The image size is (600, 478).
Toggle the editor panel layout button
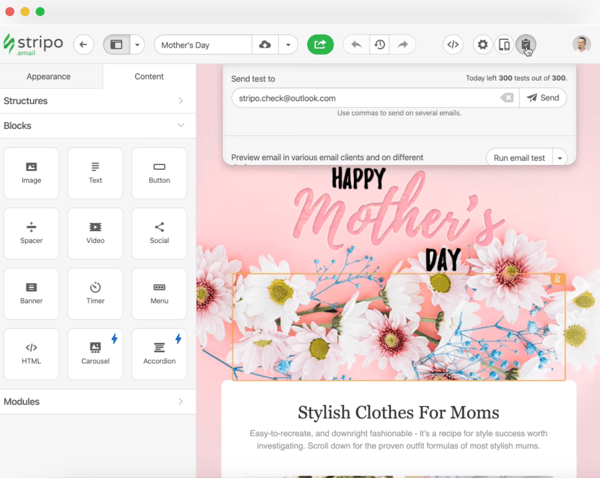coord(116,45)
